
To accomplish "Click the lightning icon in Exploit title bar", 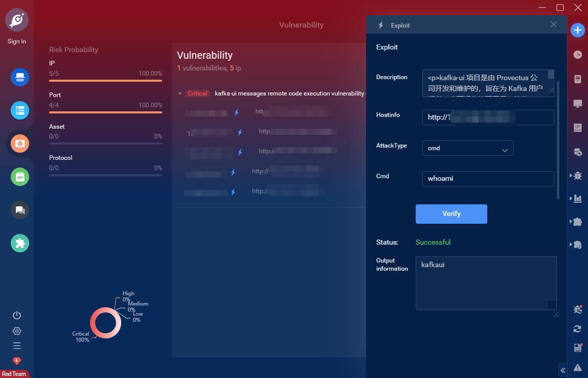I will (x=380, y=25).
